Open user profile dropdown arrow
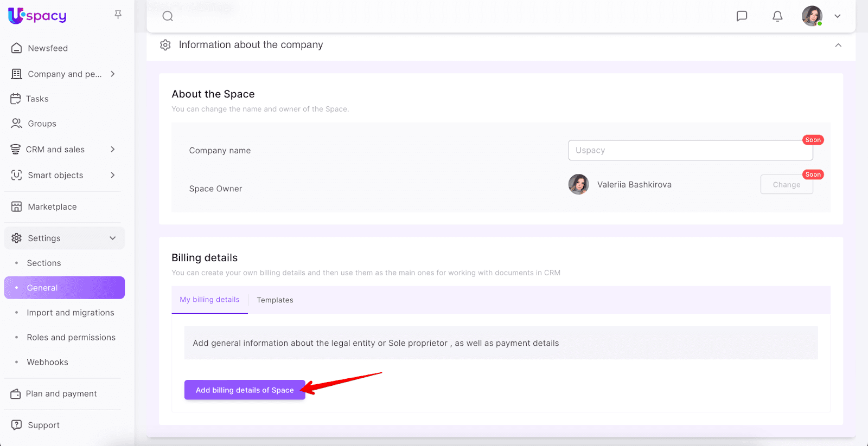The height and width of the screenshot is (446, 868). click(837, 16)
